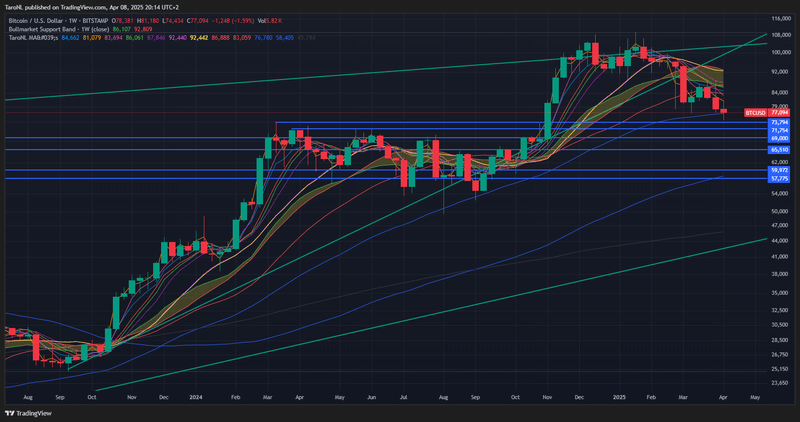Viewport: 800px width, 422px height.
Task: Click the blue price line label '73,794'
Action: point(779,122)
